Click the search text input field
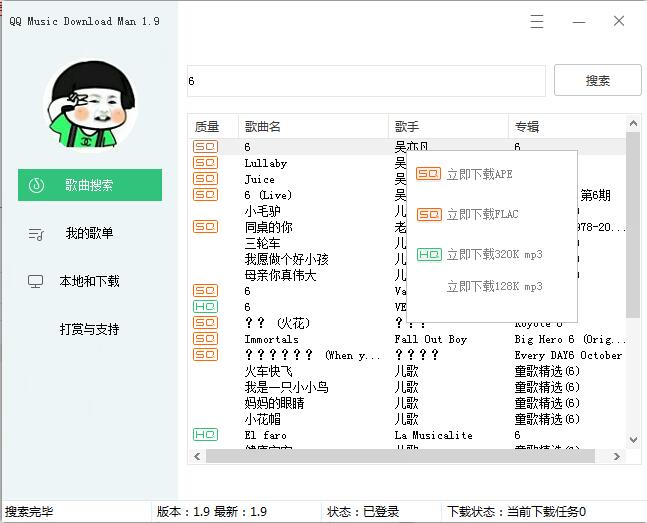 [366, 81]
